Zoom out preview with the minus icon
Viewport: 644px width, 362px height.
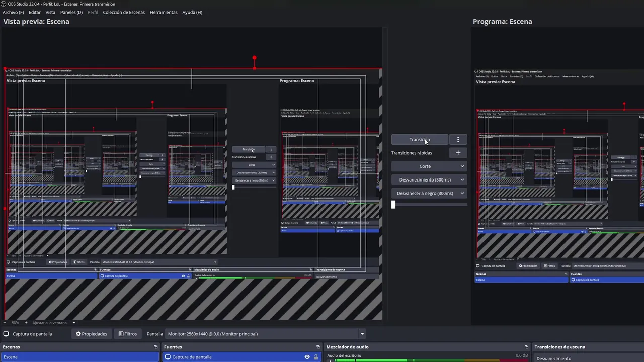click(5, 323)
